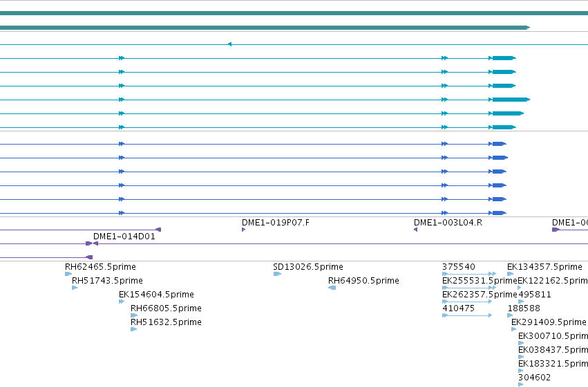Image resolution: width=588 pixels, height=388 pixels.
Task: Select the EK038437.5prime label
Action: (553, 350)
